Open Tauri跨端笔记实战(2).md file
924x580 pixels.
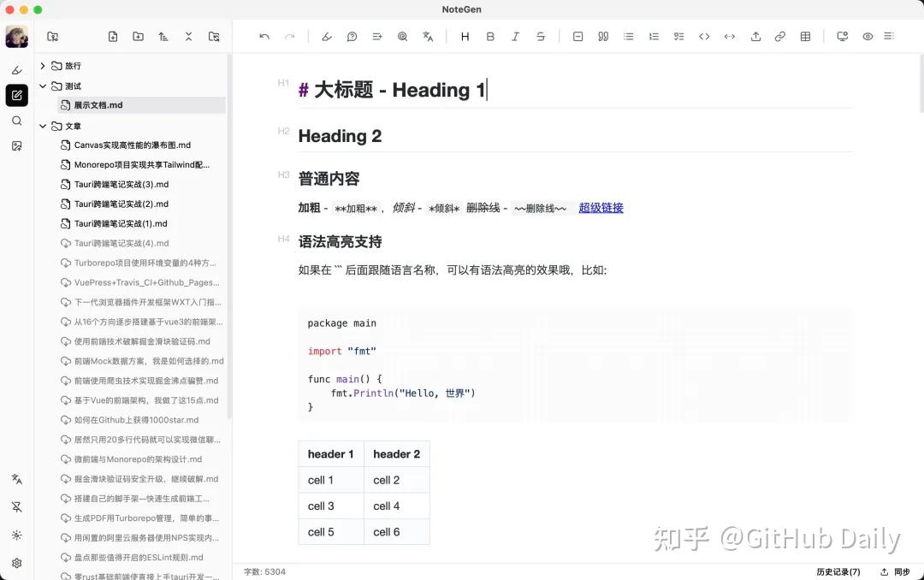coord(121,204)
